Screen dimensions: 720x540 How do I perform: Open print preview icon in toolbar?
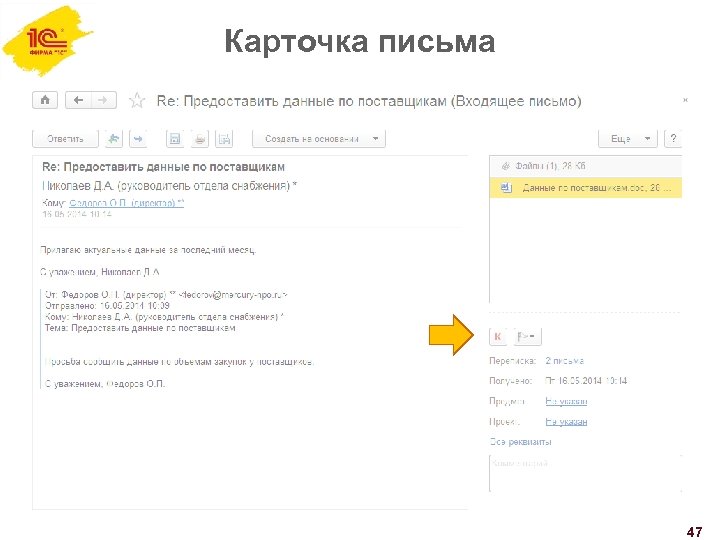(225, 139)
